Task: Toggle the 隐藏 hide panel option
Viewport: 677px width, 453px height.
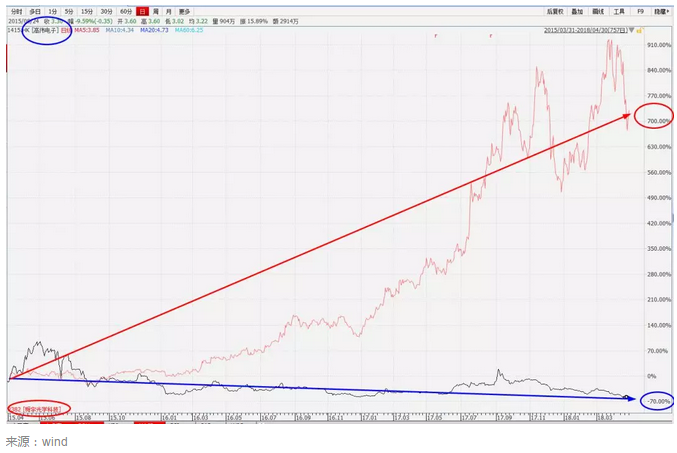Action: tap(660, 11)
